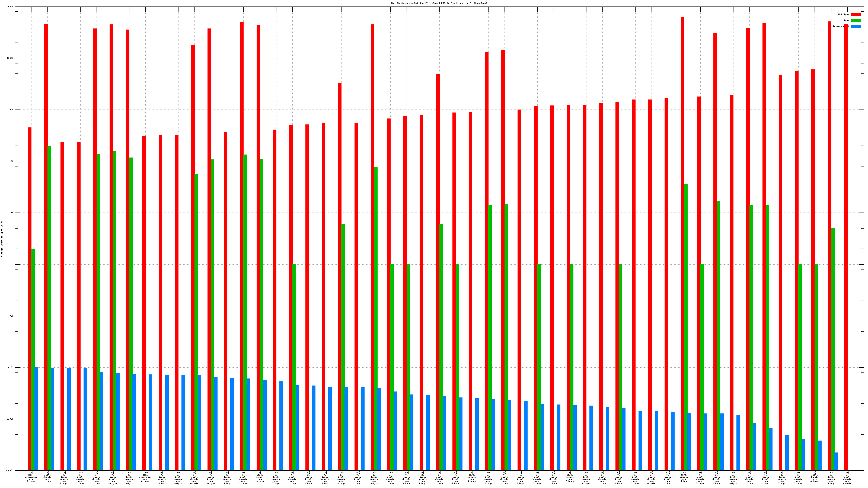Click the 0.1 y-axis tick label
The image size is (868, 488).
click(x=12, y=316)
